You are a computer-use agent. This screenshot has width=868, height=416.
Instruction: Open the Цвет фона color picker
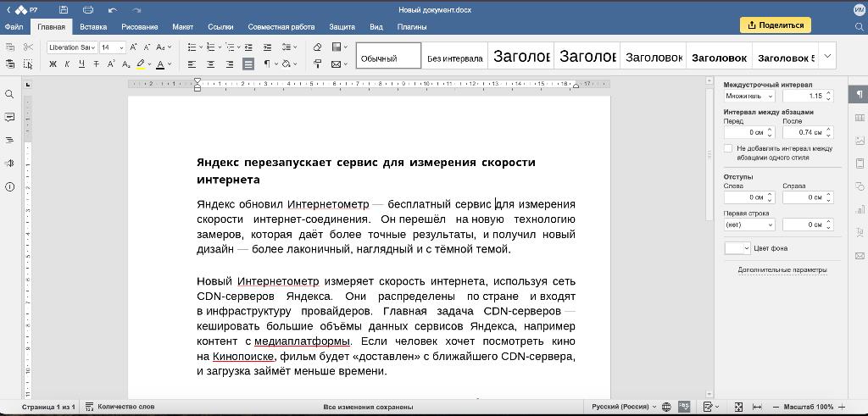click(x=737, y=248)
